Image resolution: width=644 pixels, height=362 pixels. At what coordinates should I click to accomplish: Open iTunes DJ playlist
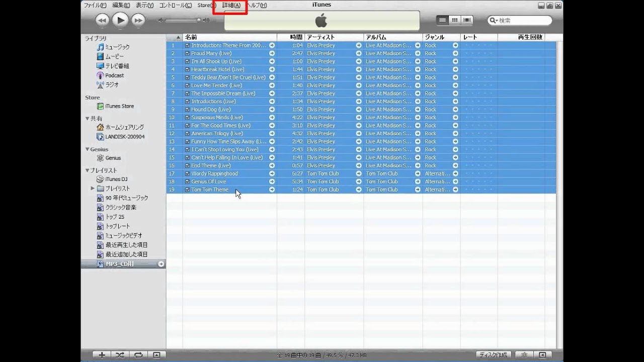112,179
